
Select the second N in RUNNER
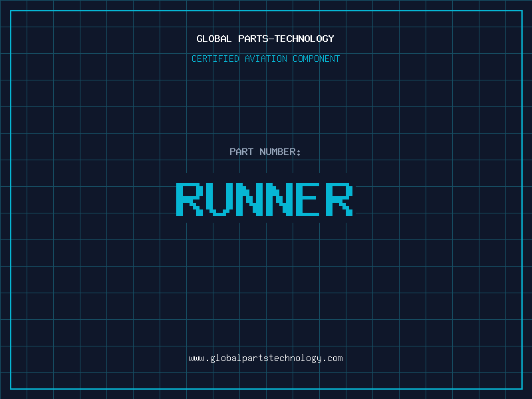click(279, 199)
